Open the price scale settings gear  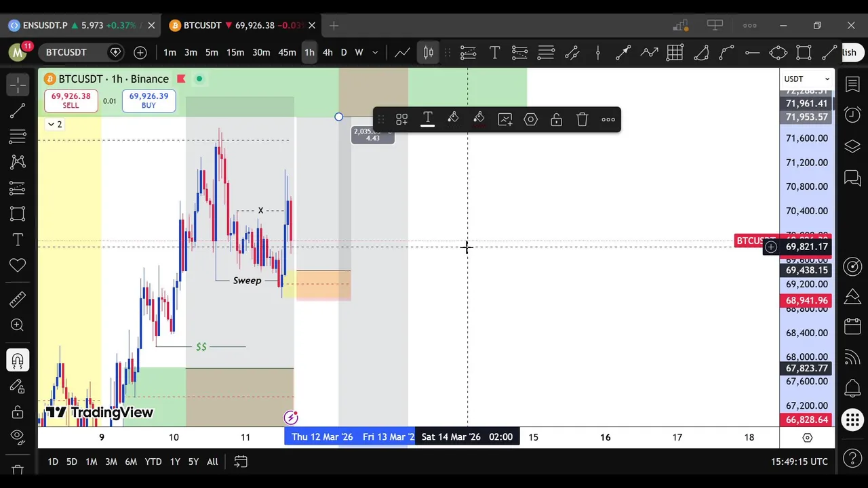tap(807, 438)
